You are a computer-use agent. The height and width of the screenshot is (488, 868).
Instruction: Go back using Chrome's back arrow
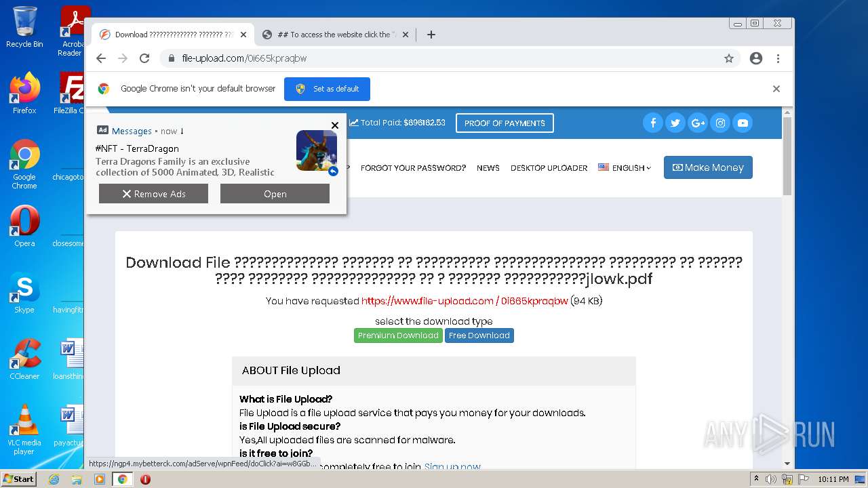tap(101, 58)
